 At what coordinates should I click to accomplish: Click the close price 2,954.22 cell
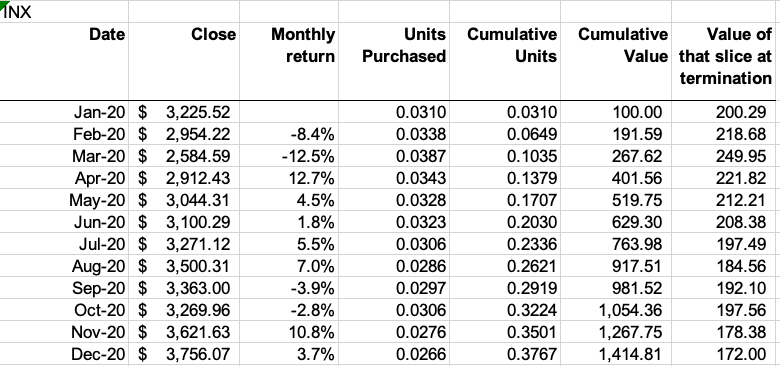(184, 134)
